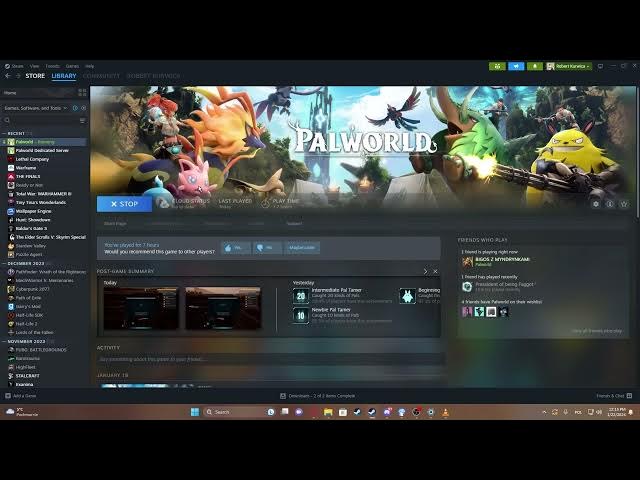640x480 pixels.
Task: Select Wallpaper Engine in library list
Action: tap(44, 211)
